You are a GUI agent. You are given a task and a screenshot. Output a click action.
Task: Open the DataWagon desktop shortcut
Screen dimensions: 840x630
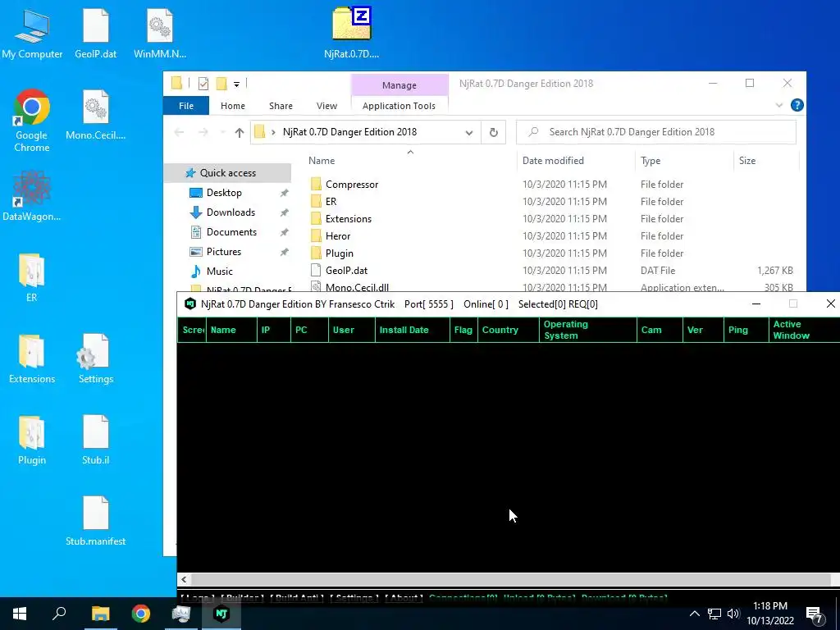(x=32, y=196)
